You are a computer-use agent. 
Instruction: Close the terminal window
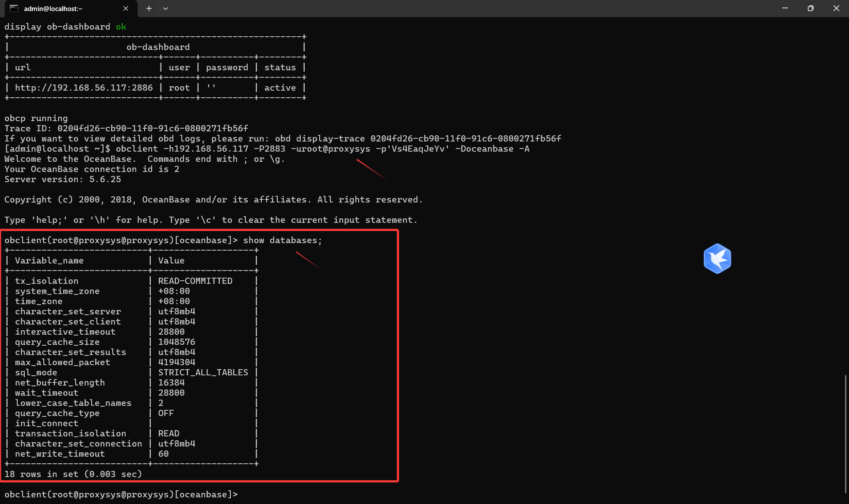836,8
